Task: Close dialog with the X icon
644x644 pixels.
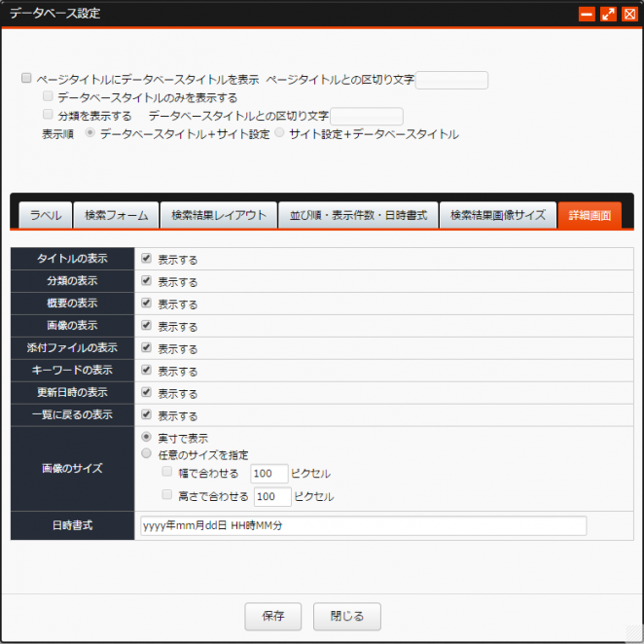Action: click(629, 14)
